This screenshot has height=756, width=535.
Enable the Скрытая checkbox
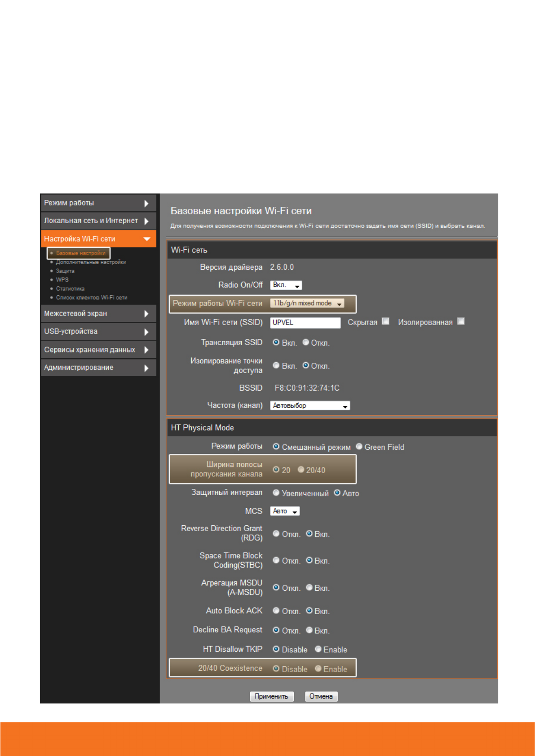[385, 321]
